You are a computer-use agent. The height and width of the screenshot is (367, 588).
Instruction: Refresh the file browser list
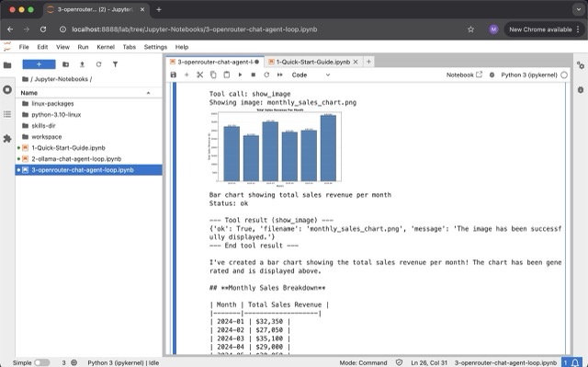[x=98, y=64]
